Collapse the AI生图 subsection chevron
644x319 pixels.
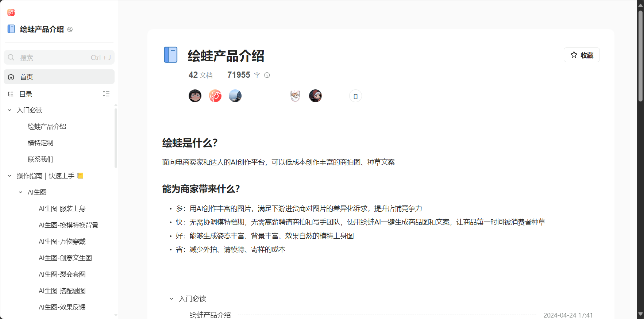coord(20,192)
